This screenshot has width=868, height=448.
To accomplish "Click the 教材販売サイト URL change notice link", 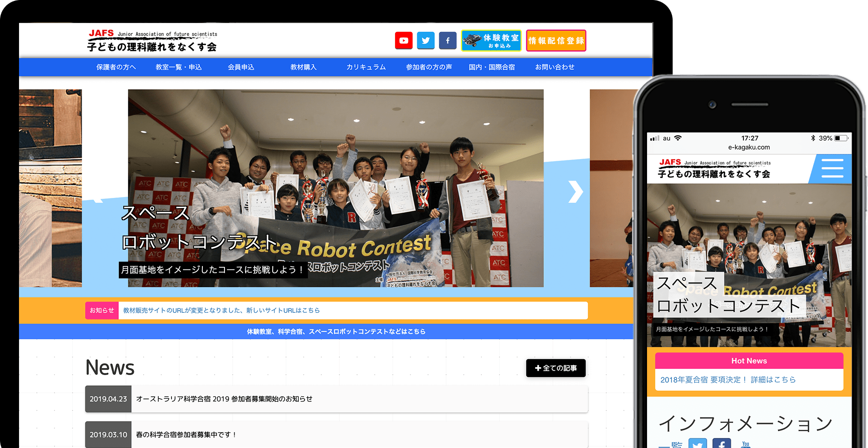I will 221,311.
